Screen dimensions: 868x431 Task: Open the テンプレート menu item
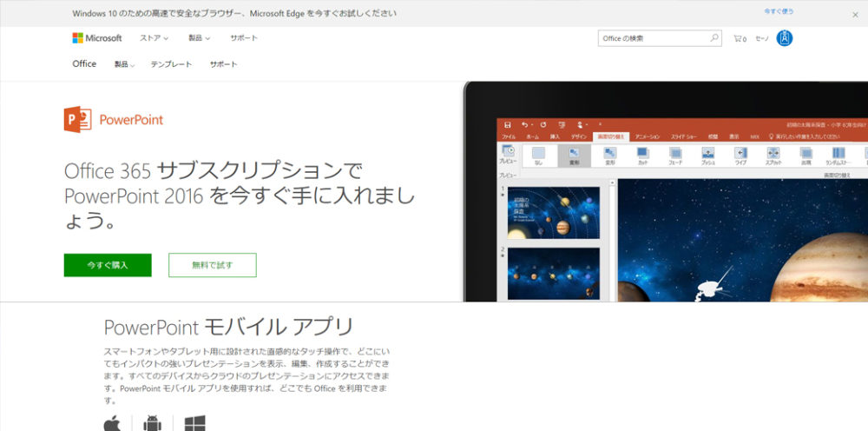[172, 64]
